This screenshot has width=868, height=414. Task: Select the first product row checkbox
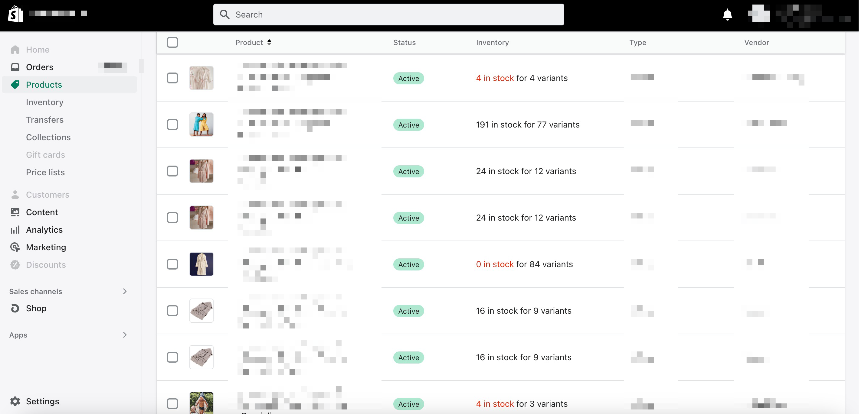pos(173,78)
